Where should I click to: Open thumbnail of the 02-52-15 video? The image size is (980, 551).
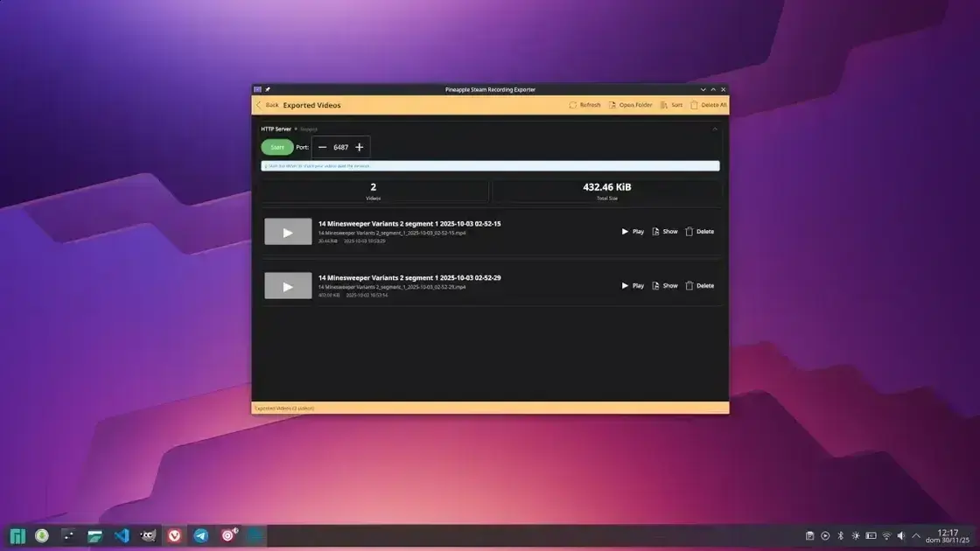pyautogui.click(x=288, y=232)
